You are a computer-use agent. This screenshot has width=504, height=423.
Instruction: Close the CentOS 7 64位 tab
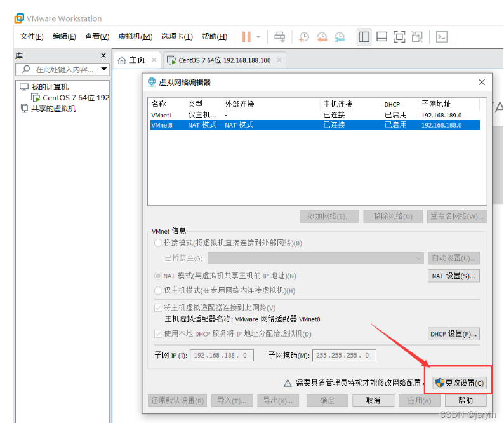(279, 60)
